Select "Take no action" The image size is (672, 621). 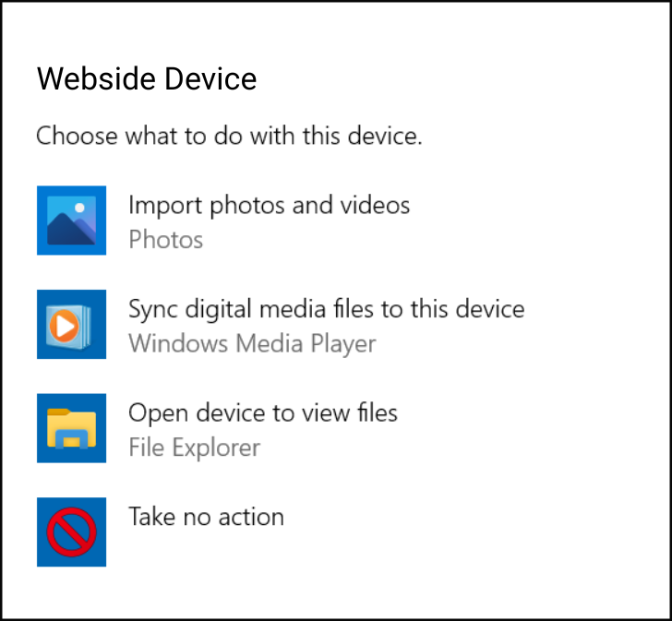[x=206, y=516]
